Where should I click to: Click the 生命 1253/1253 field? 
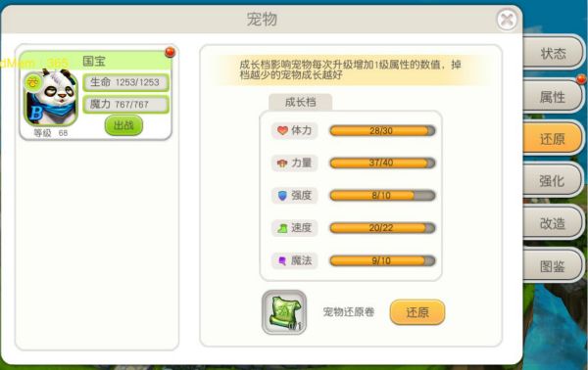pyautogui.click(x=125, y=82)
